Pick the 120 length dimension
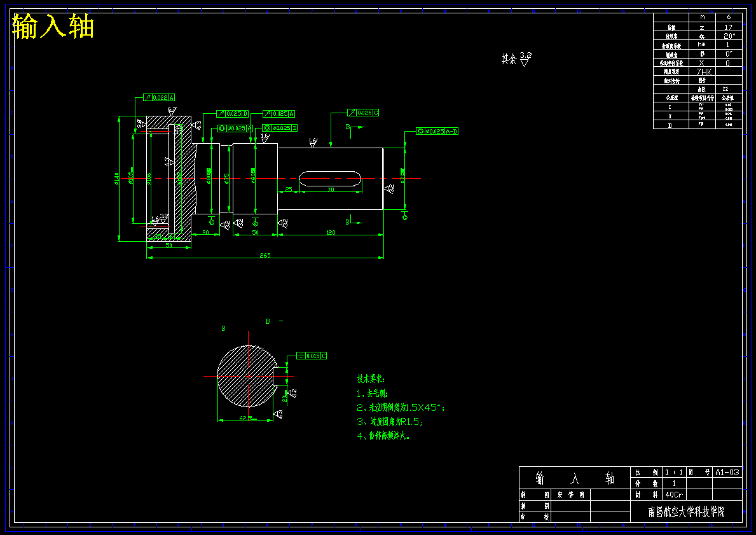 (x=331, y=233)
